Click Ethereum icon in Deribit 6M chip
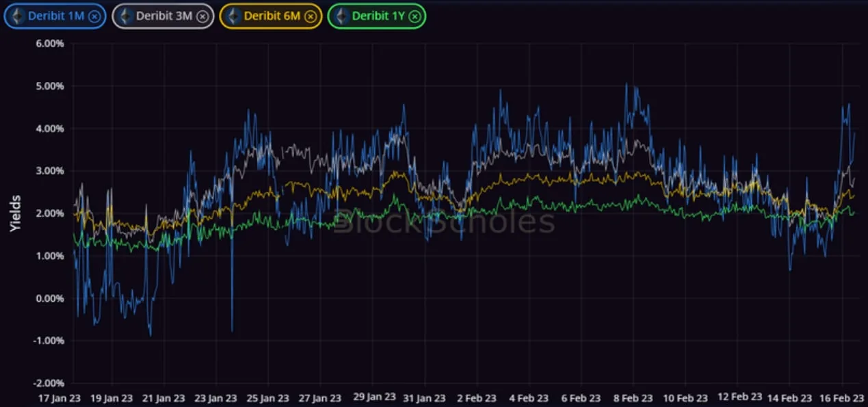 pos(233,16)
